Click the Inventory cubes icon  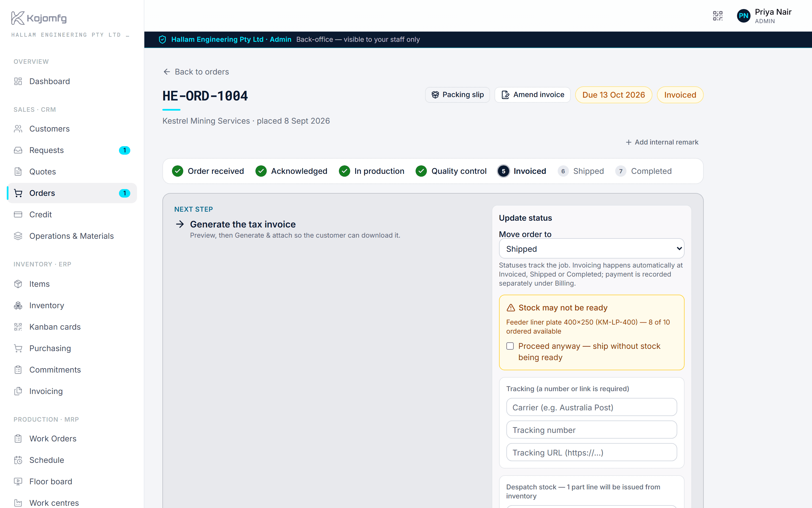tap(18, 305)
